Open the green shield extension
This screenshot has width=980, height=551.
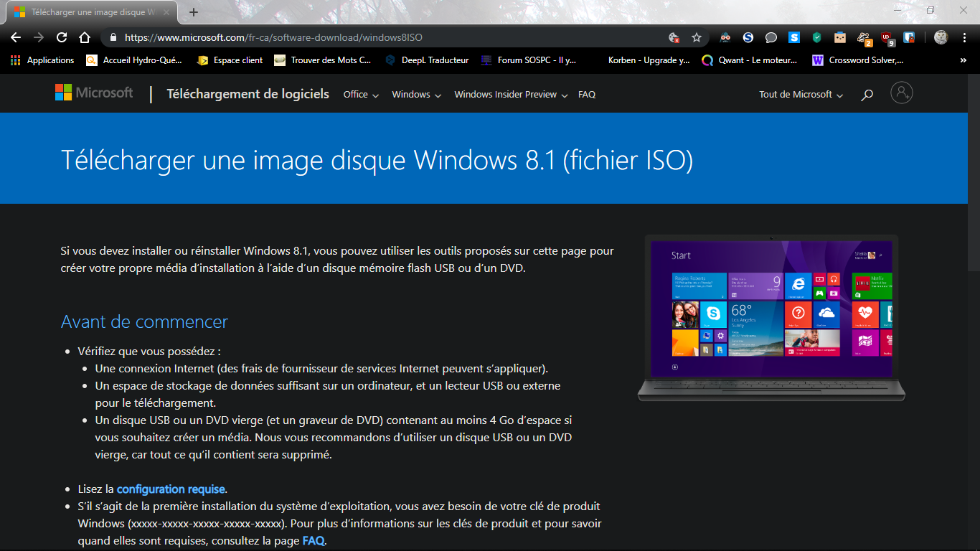[x=817, y=37]
